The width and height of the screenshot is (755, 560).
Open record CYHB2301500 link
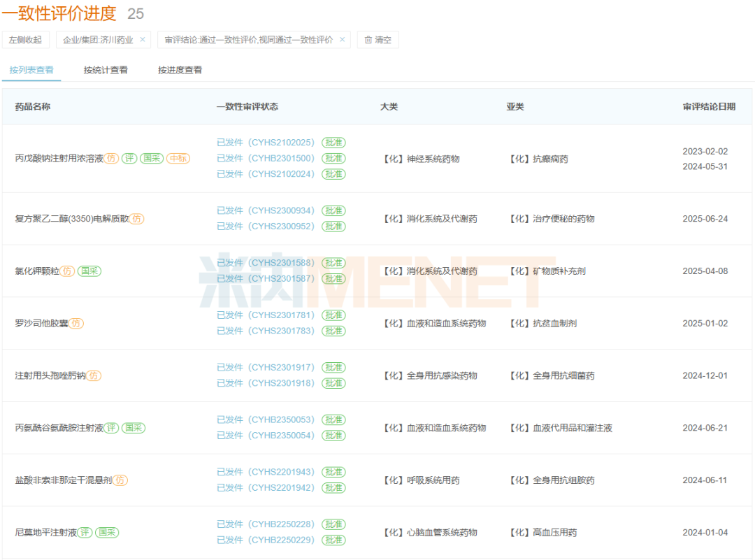point(266,158)
